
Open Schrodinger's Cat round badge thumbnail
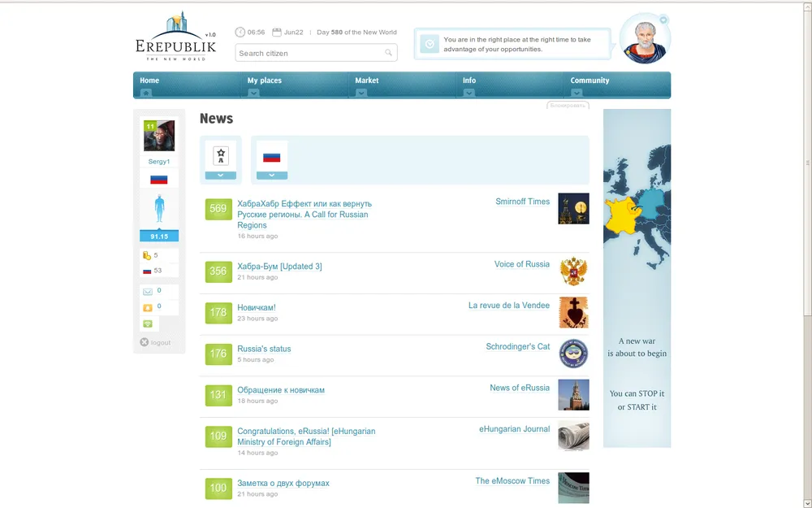tap(573, 354)
